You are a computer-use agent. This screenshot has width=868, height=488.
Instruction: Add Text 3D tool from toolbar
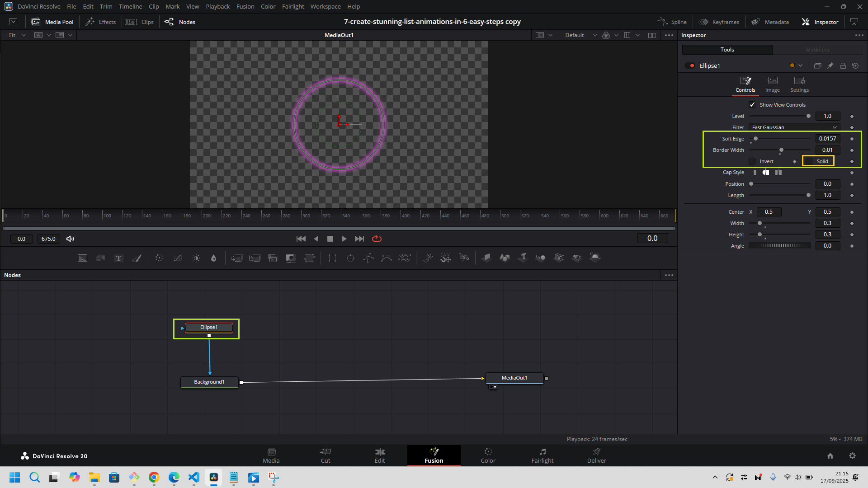(x=523, y=258)
